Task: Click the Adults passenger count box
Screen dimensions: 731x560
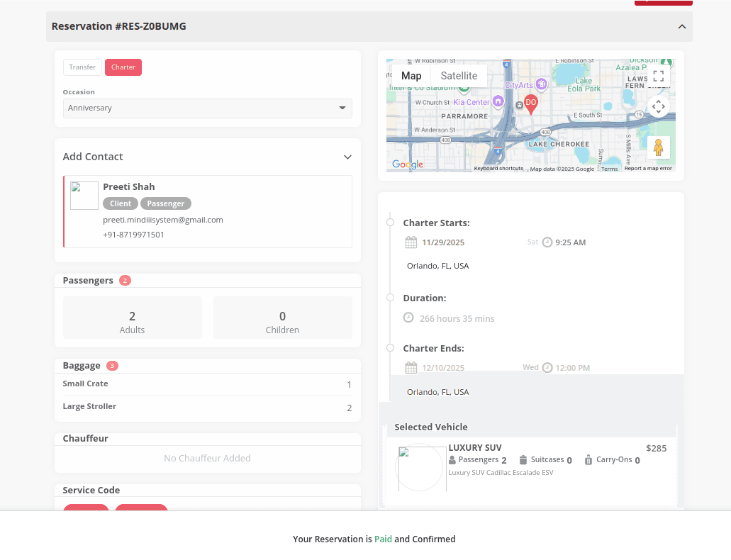Action: pos(133,318)
